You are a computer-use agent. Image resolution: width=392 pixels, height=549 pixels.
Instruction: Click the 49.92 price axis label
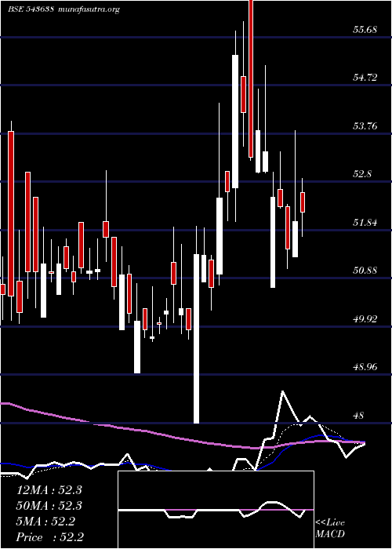(365, 319)
